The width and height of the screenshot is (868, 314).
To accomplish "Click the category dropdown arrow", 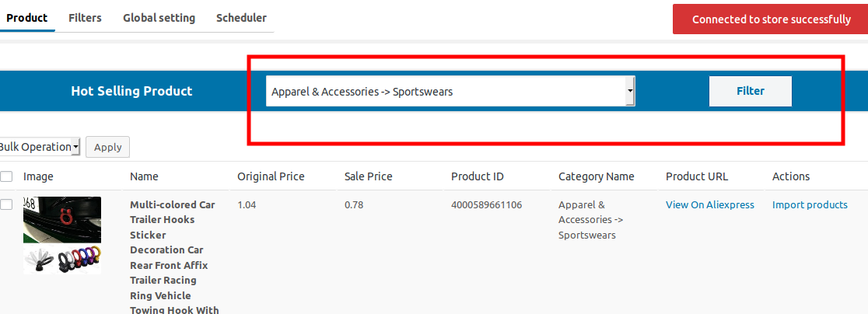I will pos(630,91).
